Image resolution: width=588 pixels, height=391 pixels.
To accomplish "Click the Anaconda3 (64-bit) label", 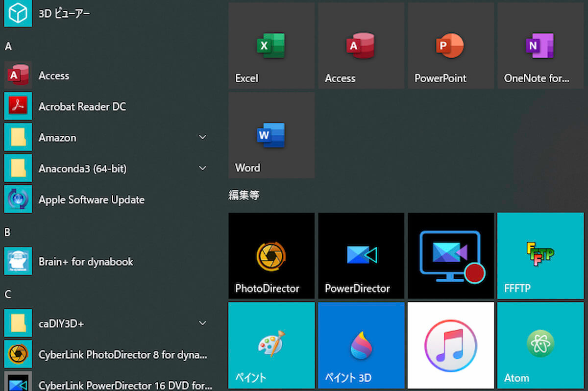I will 82,169.
